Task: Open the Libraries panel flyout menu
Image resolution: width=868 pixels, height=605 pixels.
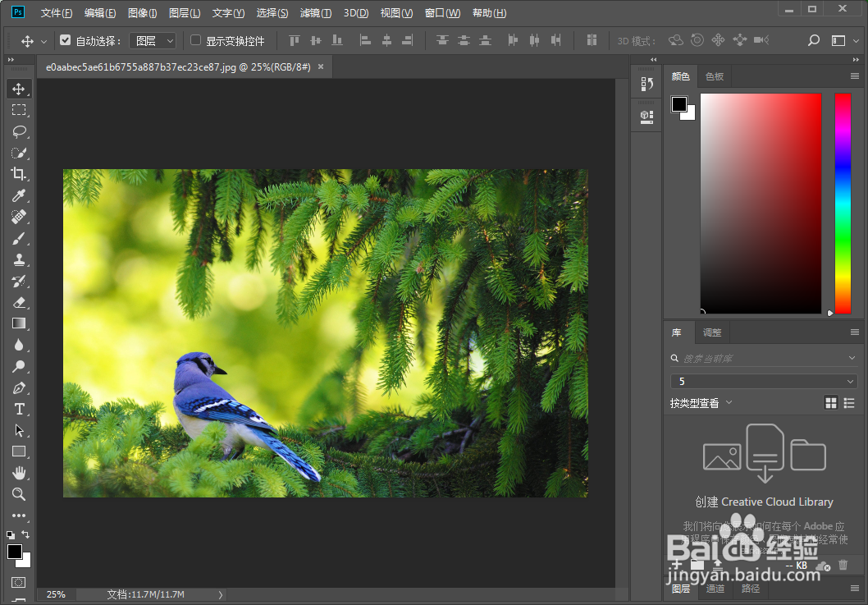Action: 855,332
